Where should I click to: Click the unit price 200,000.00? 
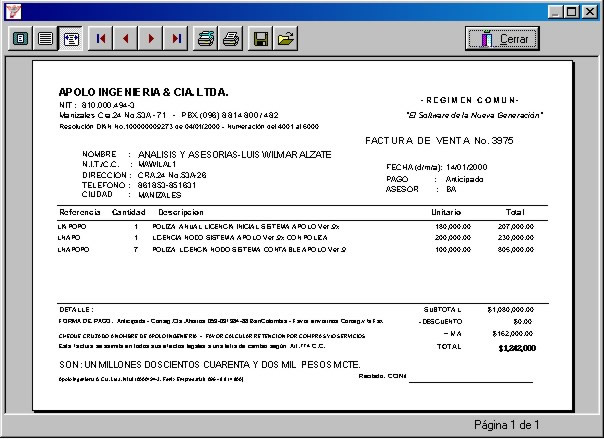453,238
